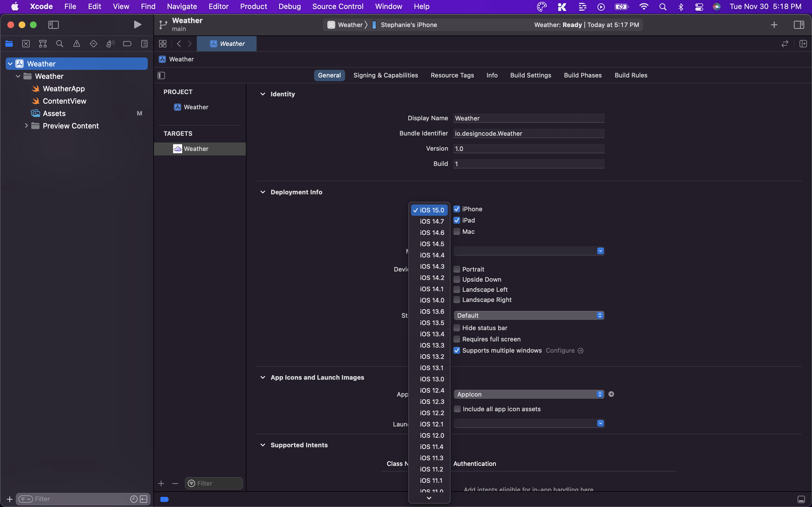The height and width of the screenshot is (507, 812).
Task: Select iOS 14.0 in deployment list
Action: click(431, 300)
